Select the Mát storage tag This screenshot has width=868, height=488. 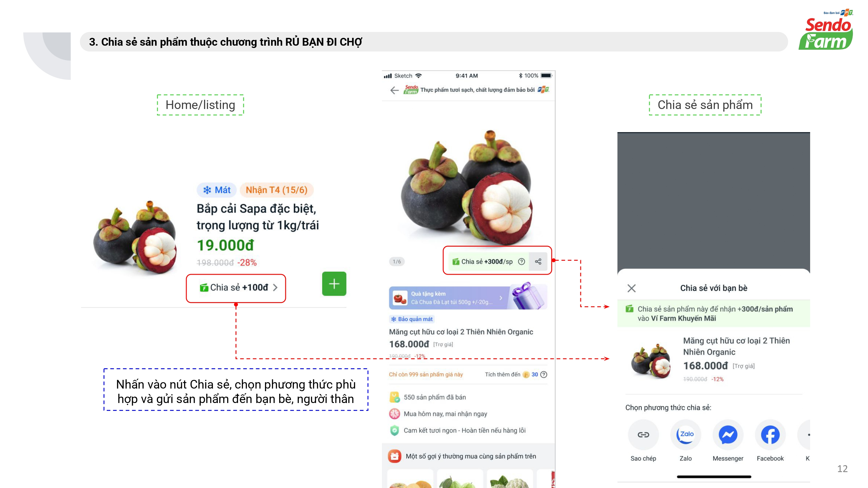pos(217,190)
